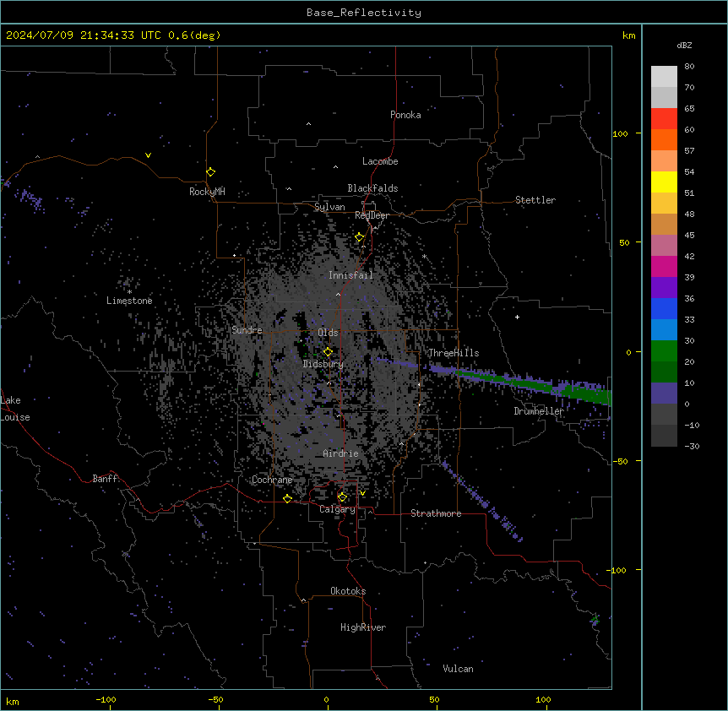Click the purple radar streak east of Strathmore

tap(483, 502)
